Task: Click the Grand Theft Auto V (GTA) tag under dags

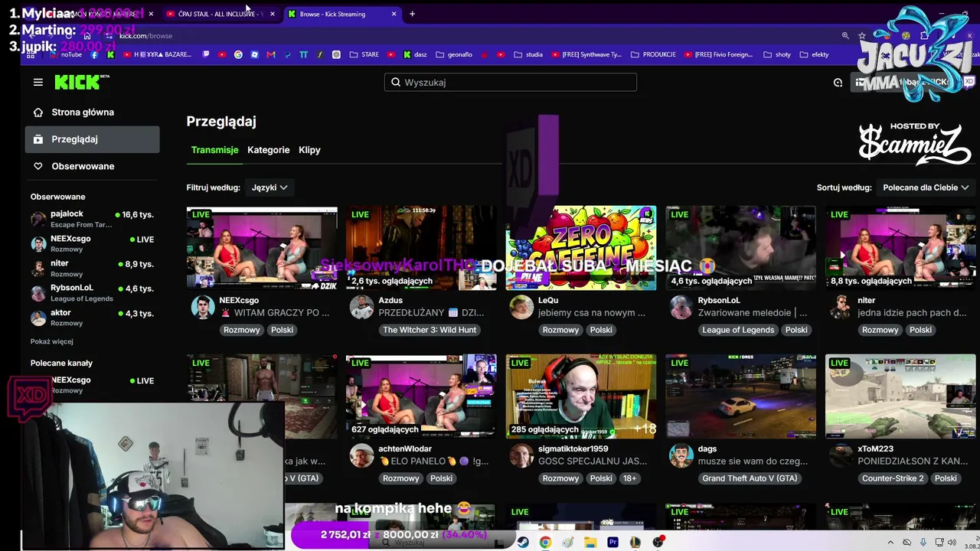Action: pos(750,478)
